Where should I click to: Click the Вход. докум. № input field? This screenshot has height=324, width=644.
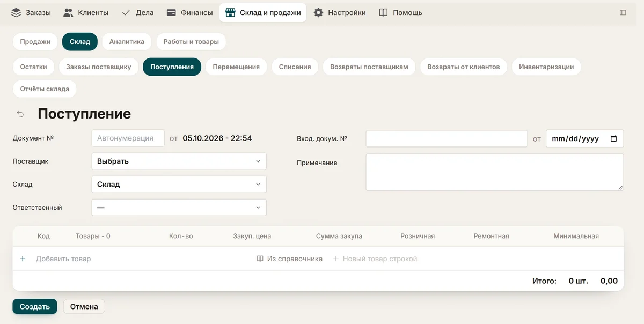(x=447, y=138)
